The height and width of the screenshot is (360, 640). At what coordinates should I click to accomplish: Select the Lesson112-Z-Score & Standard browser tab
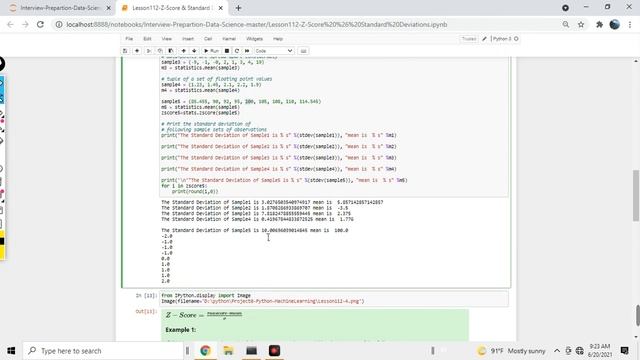click(171, 8)
